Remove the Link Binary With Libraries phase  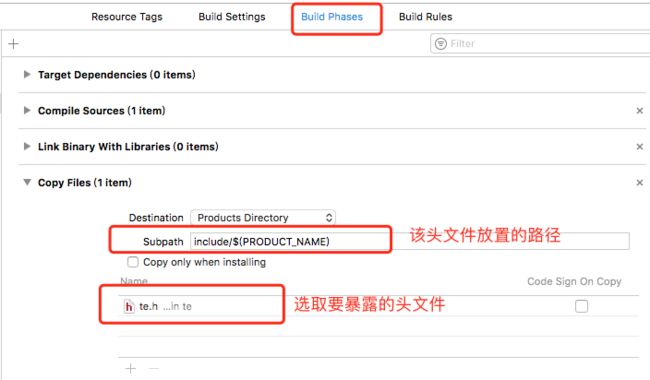point(640,147)
